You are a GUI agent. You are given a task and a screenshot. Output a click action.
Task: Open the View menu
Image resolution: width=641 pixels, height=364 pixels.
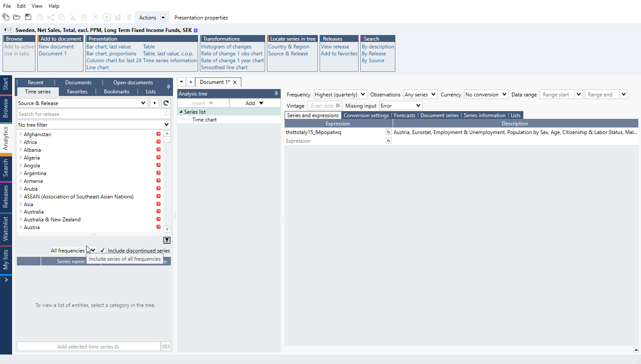(x=37, y=6)
